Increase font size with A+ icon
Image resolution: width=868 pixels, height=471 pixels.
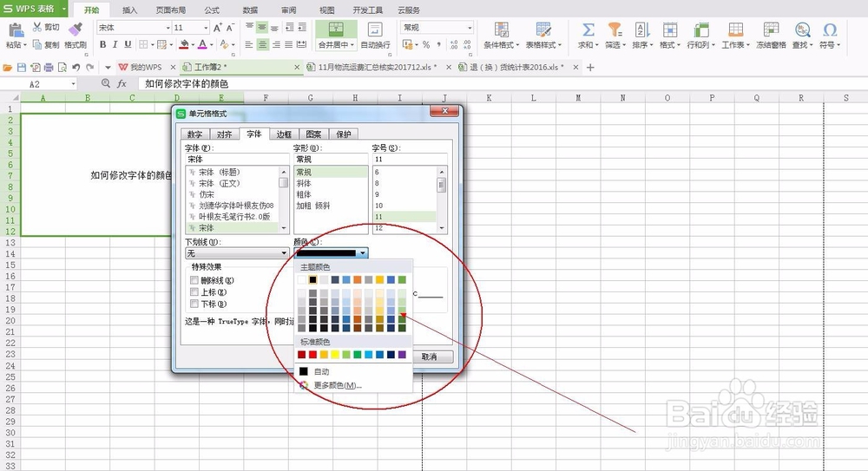[x=218, y=27]
